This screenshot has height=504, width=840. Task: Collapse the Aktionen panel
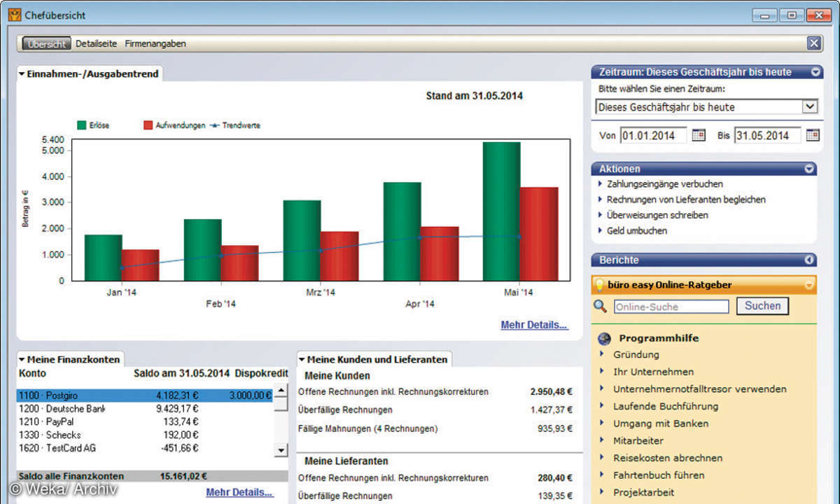810,169
